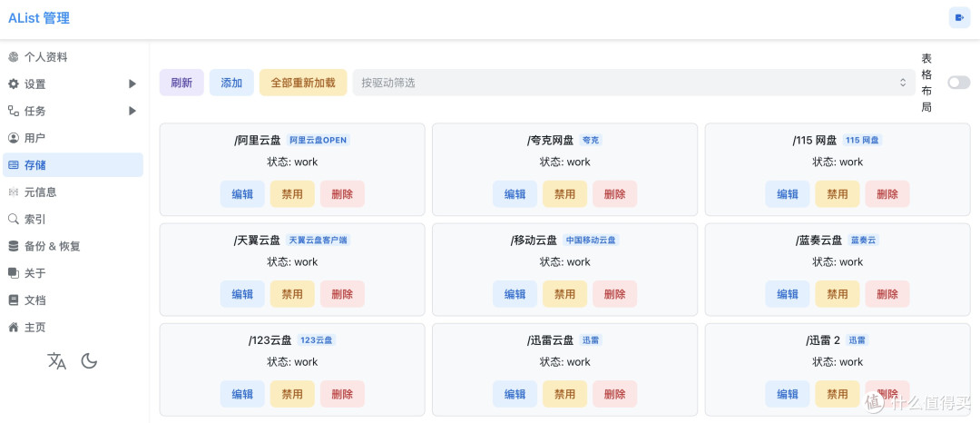
Task: Disable the /阿里云盘 storage
Action: [292, 193]
